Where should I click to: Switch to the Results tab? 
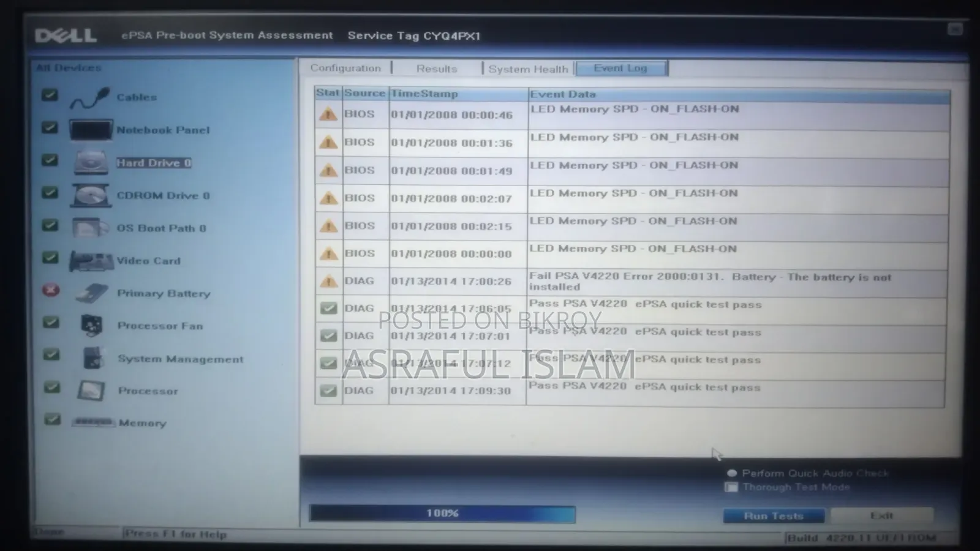tap(437, 69)
